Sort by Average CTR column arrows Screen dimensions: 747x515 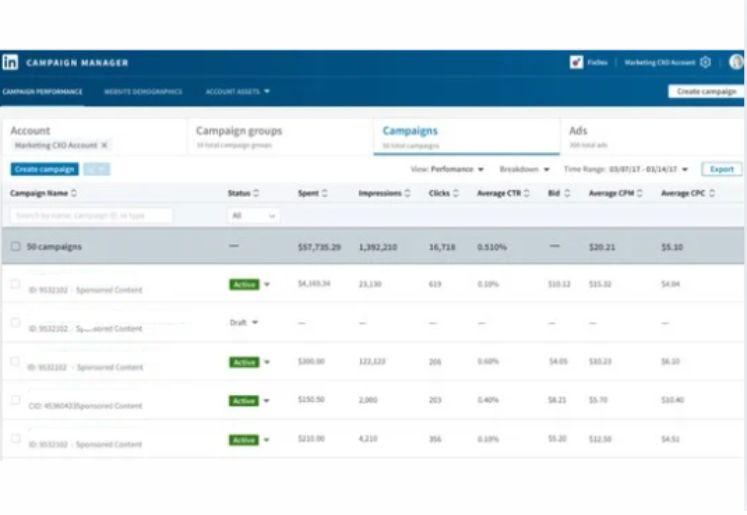pyautogui.click(x=527, y=193)
